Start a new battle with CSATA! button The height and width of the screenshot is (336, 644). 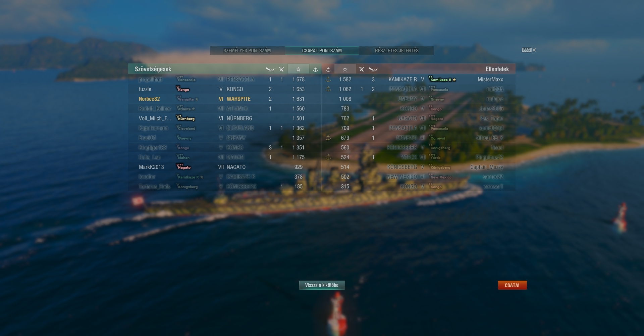(x=512, y=285)
